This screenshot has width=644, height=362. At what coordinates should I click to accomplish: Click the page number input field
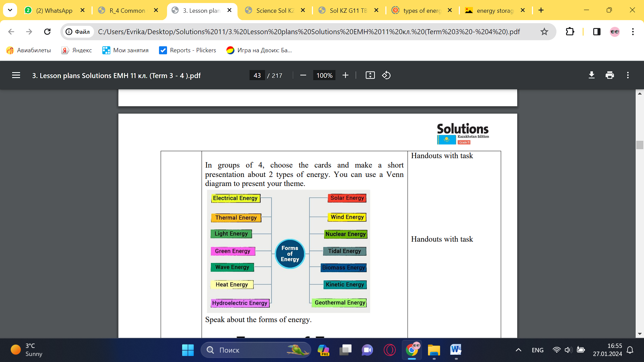pos(257,75)
